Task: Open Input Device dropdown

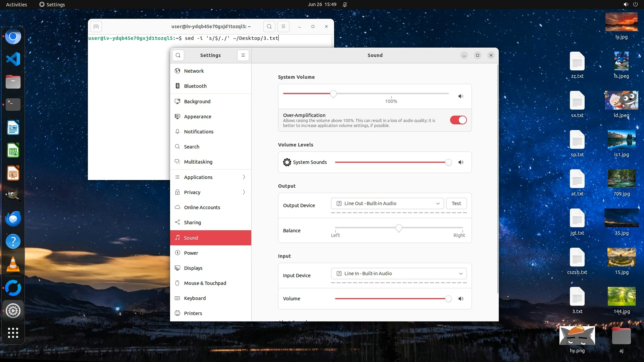Action: (398, 274)
